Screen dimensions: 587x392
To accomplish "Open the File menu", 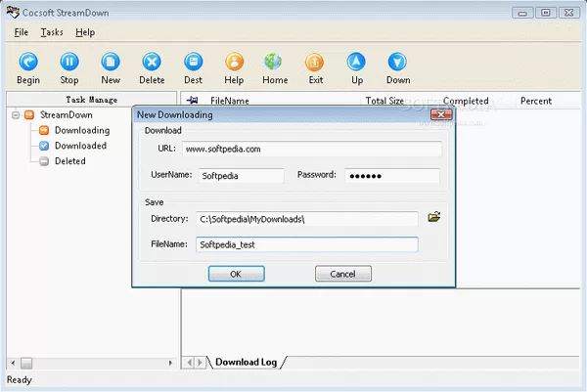I will point(21,32).
